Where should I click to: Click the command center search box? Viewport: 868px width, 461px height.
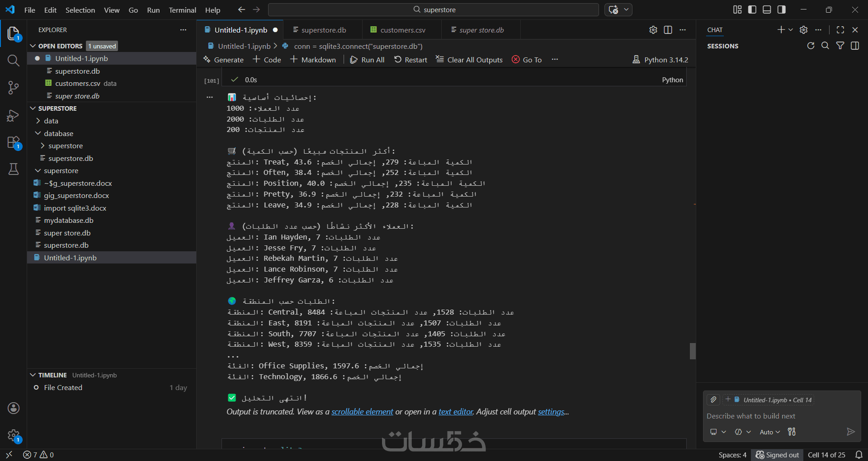point(433,9)
